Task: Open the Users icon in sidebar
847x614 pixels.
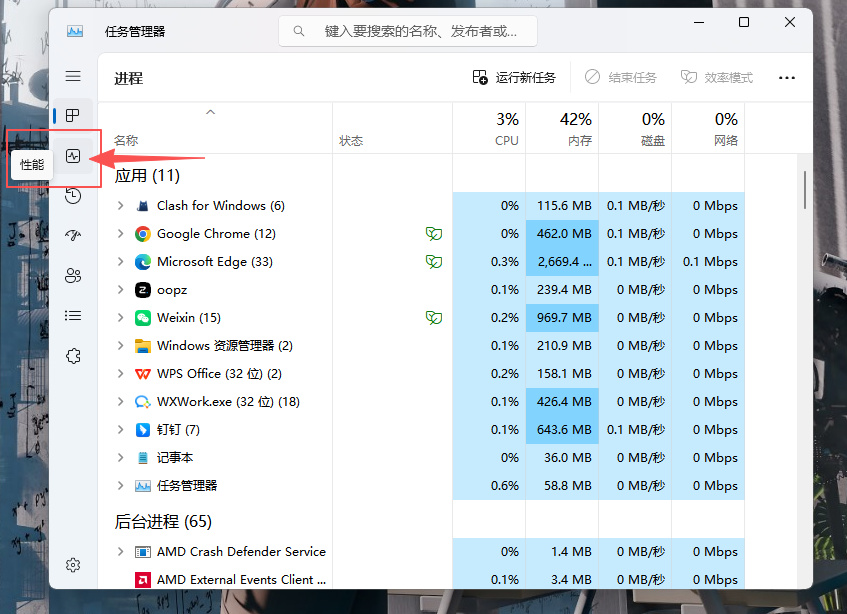Action: 73,276
